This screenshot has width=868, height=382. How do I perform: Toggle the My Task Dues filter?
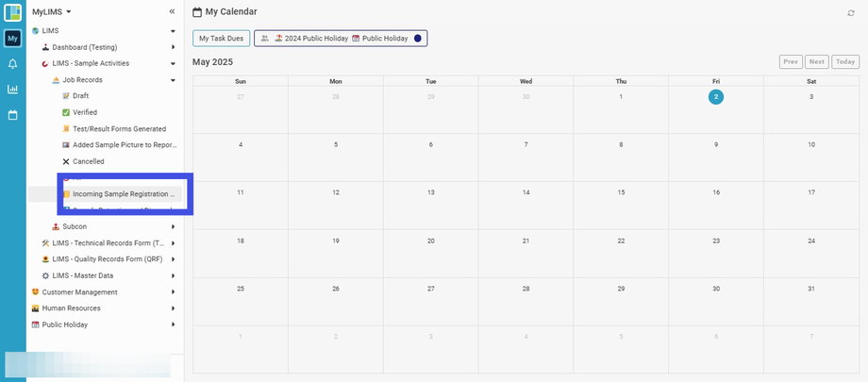(x=222, y=38)
